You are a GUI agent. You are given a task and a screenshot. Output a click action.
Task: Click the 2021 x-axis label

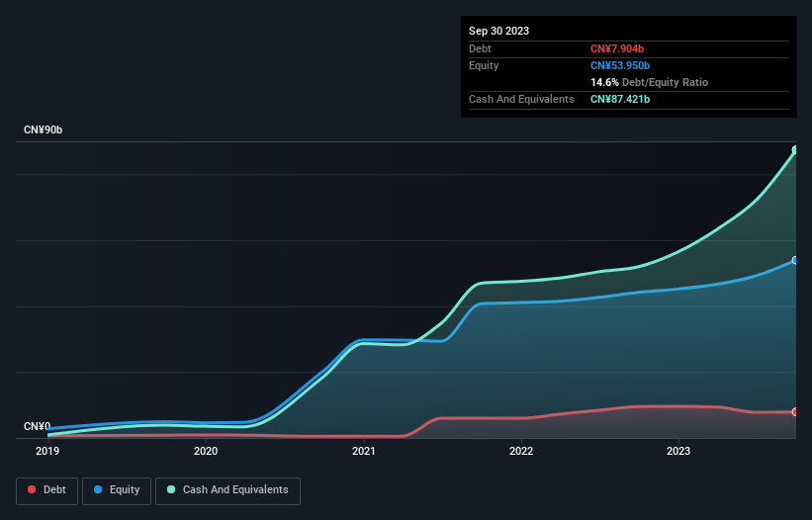pos(364,451)
